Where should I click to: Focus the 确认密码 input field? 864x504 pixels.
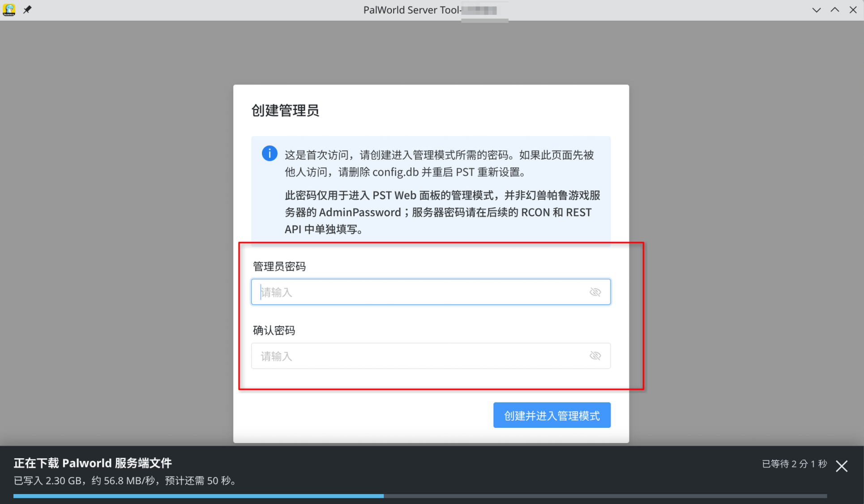pos(431,356)
